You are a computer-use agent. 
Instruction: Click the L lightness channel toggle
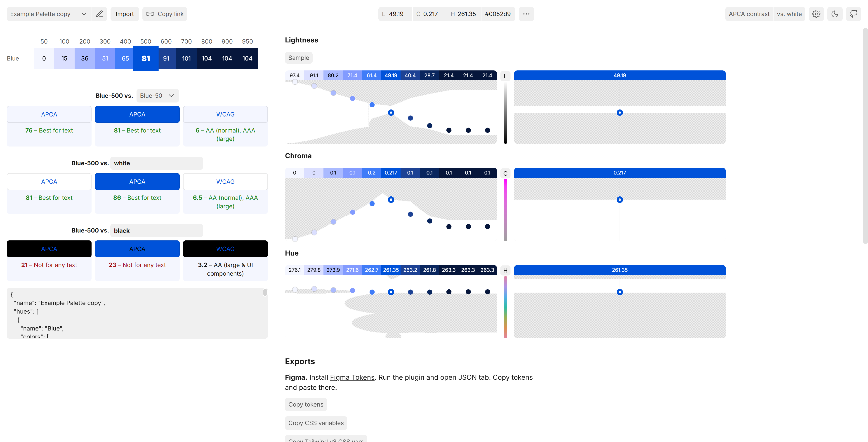click(x=505, y=76)
